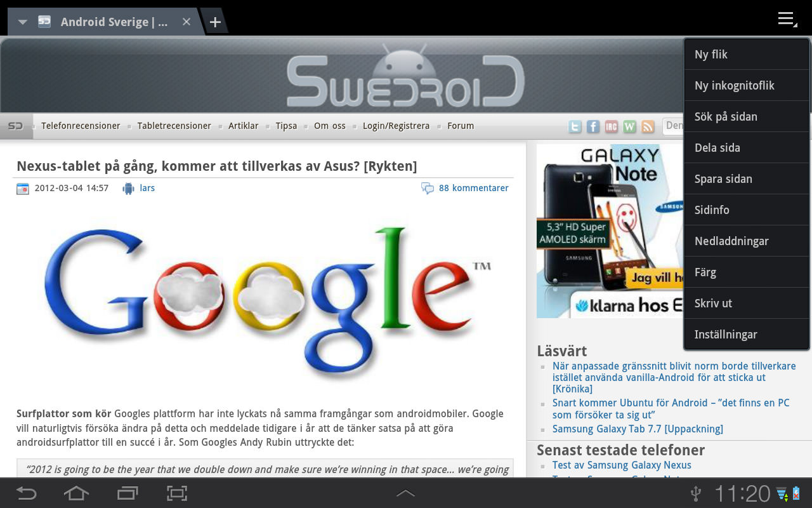Open the Login/Registrera page
Screen dimensions: 812x508
(x=396, y=126)
